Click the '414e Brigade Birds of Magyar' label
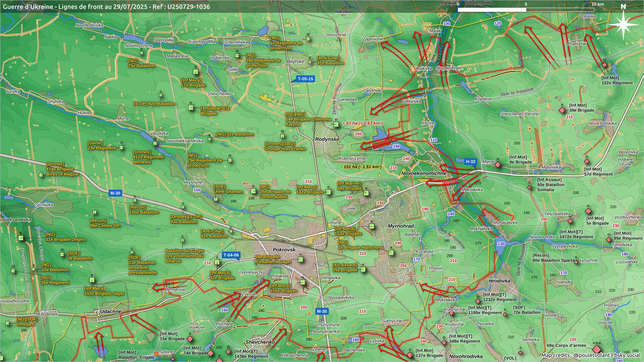Viewport: 644px width, 362px height. 63,169
